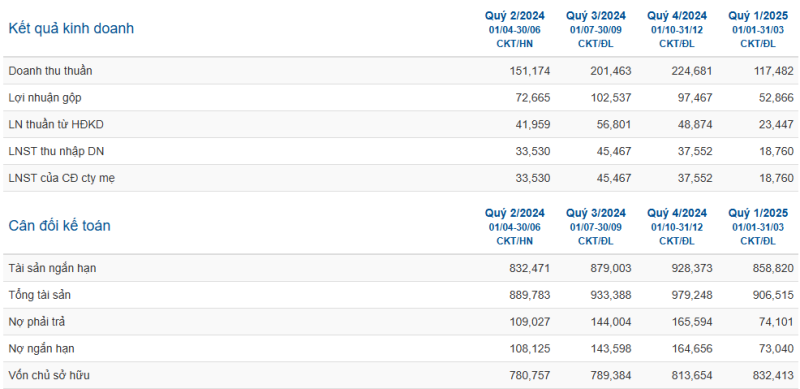The width and height of the screenshot is (800, 389).
Task: Click the Tài sản ngắn hạn row label
Action: pos(52,268)
